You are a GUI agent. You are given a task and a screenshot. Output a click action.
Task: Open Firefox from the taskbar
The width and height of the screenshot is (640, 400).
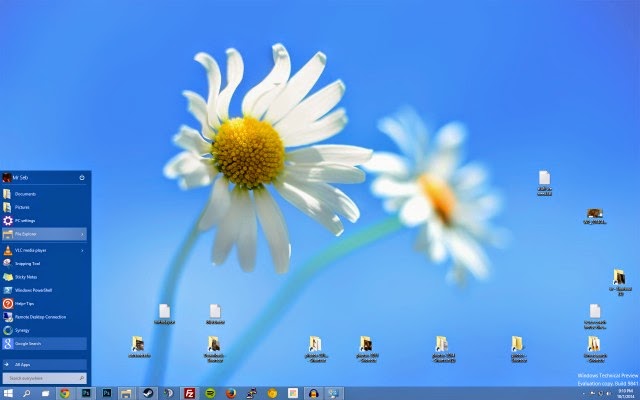click(231, 393)
